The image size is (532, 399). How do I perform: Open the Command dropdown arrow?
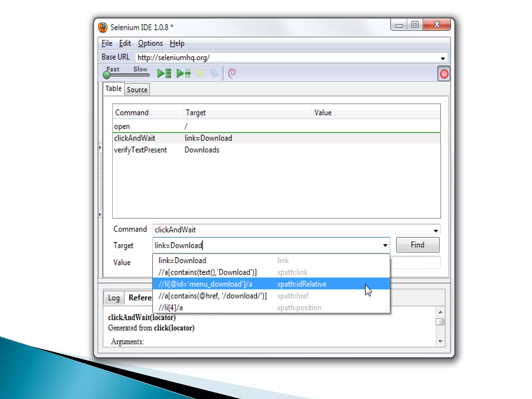(436, 230)
